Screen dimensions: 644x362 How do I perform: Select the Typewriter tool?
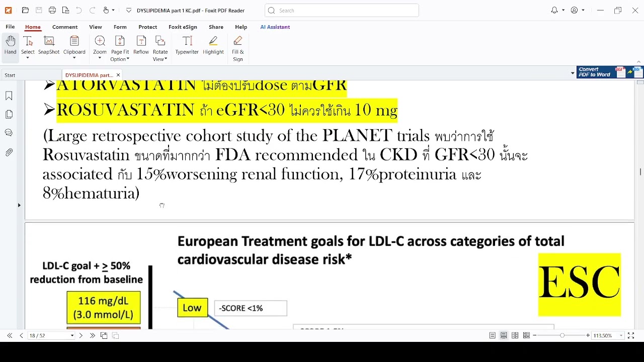[187, 45]
